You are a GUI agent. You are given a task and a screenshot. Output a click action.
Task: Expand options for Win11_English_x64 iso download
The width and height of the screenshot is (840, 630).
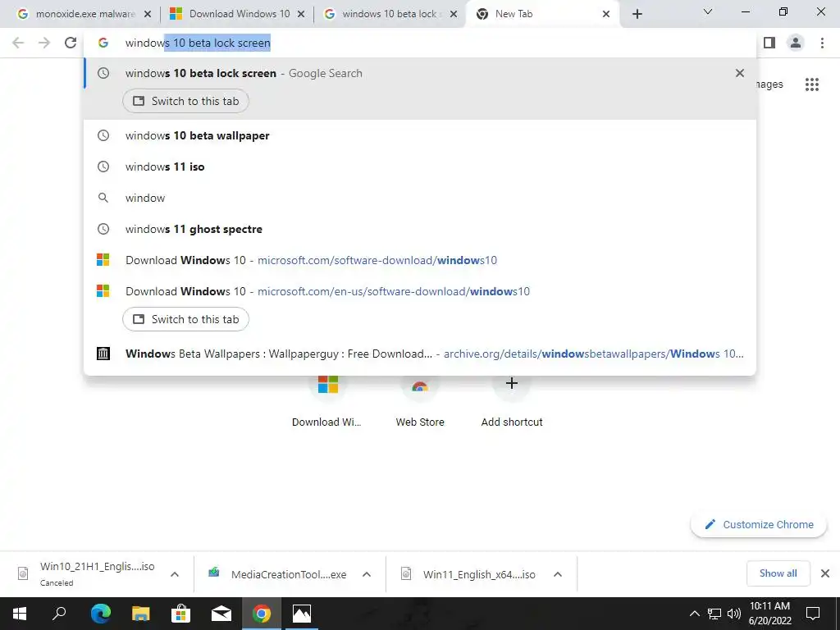558,574
